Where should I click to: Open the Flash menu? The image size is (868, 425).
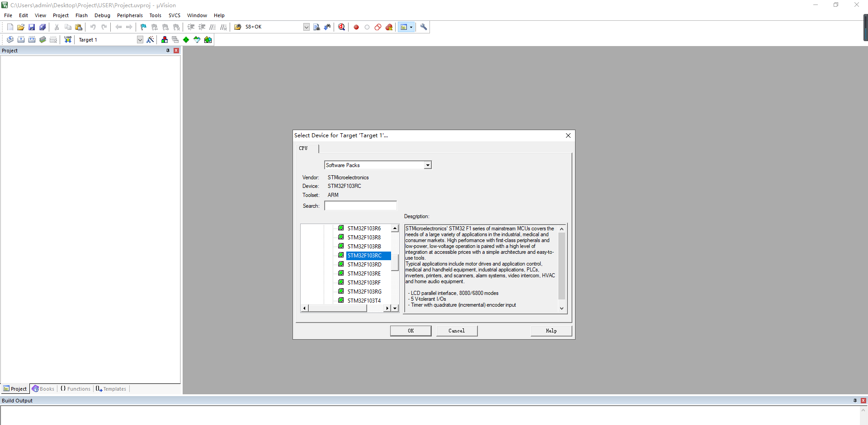coord(81,15)
